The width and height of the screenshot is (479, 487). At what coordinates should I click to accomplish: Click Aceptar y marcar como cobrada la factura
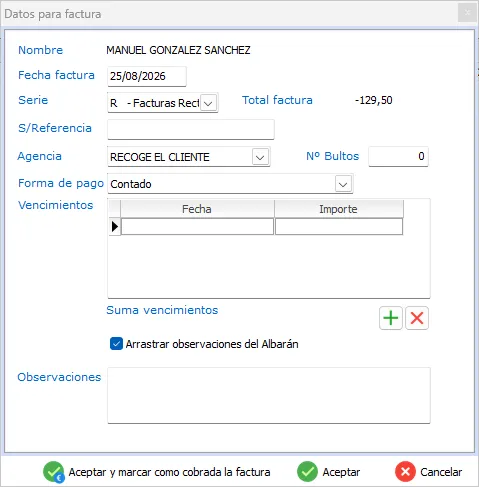[169, 472]
